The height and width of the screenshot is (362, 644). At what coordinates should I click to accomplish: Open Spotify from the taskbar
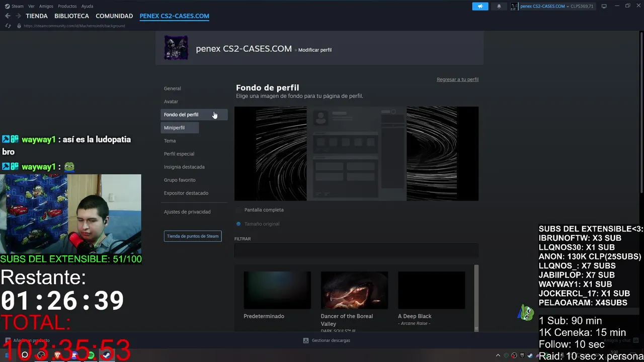pos(91,355)
